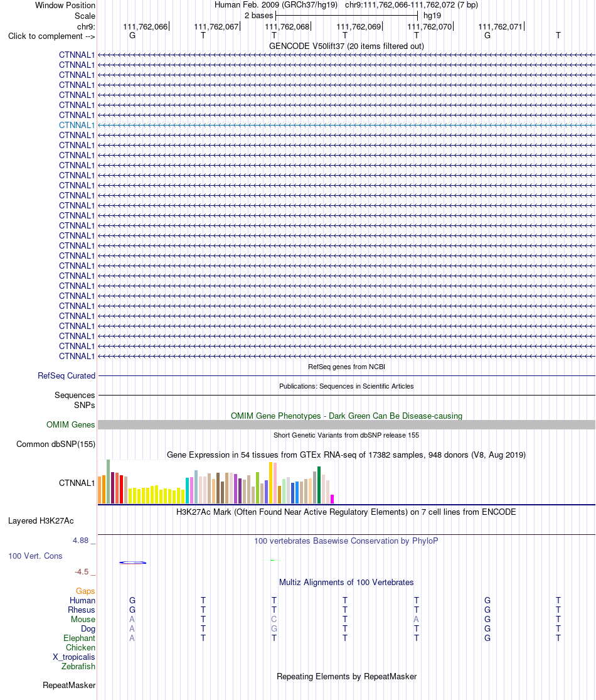
Task: Click the RepeatMasker track label
Action: click(69, 686)
